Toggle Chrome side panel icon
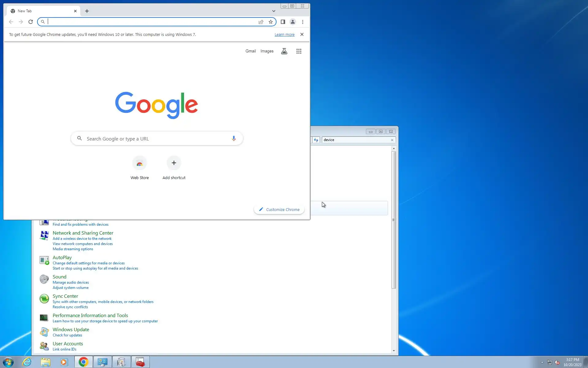 [x=283, y=22]
